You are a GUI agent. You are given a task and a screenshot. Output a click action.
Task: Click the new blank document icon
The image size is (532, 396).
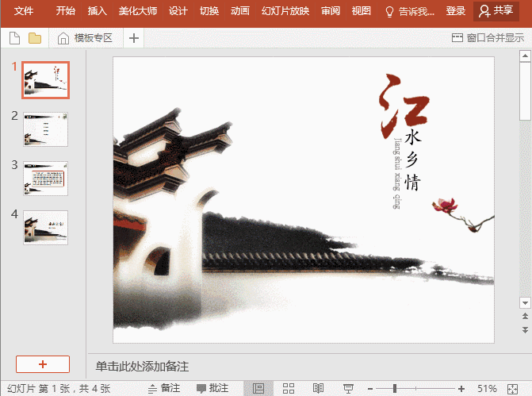13,38
